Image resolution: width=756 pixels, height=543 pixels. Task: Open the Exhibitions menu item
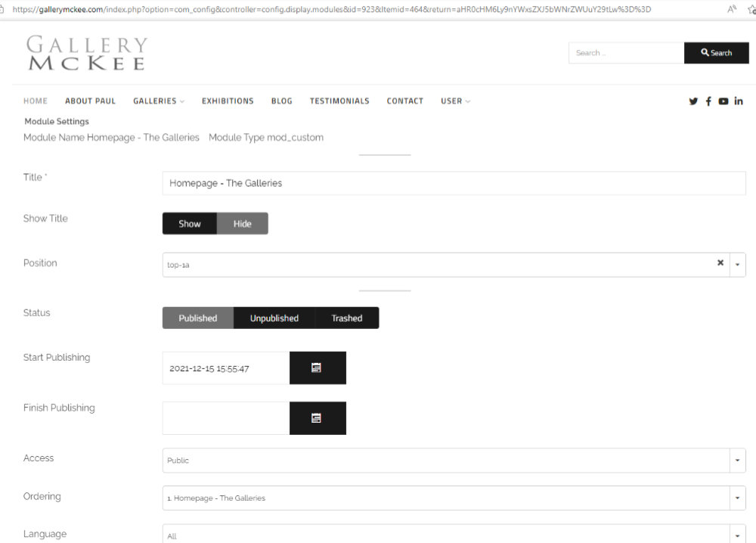[228, 101]
